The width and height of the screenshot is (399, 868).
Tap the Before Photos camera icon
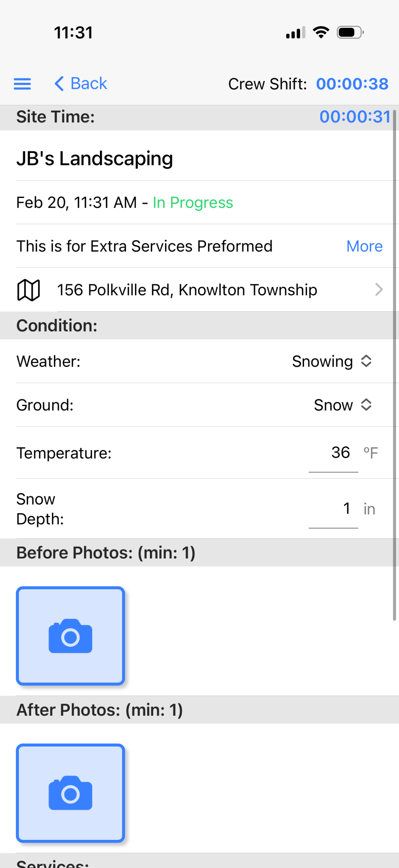[71, 636]
